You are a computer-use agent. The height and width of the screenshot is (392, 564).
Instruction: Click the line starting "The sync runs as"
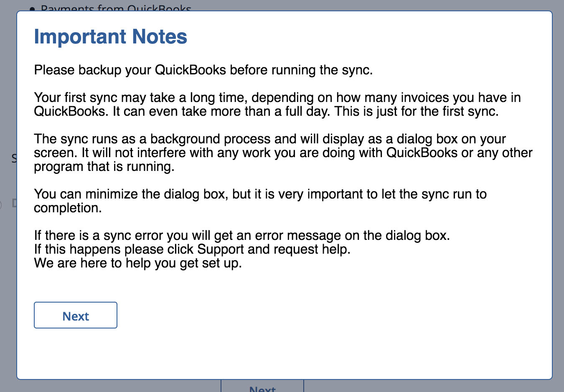click(269, 139)
